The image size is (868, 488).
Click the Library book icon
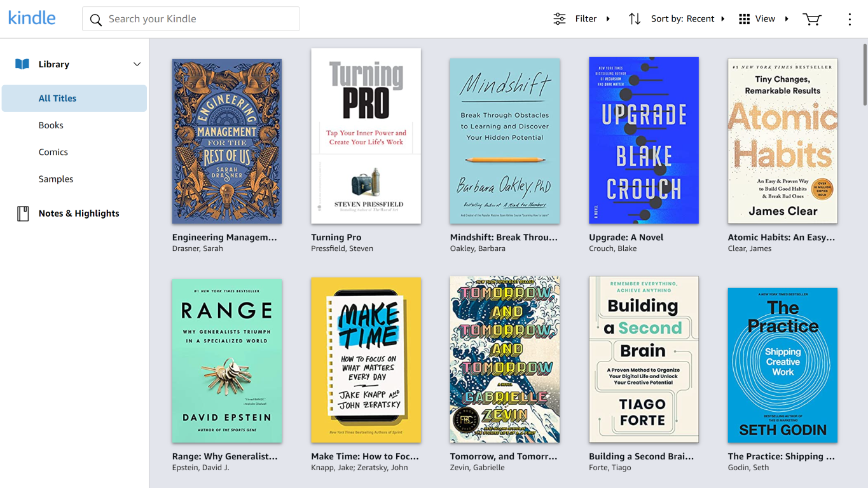[22, 64]
